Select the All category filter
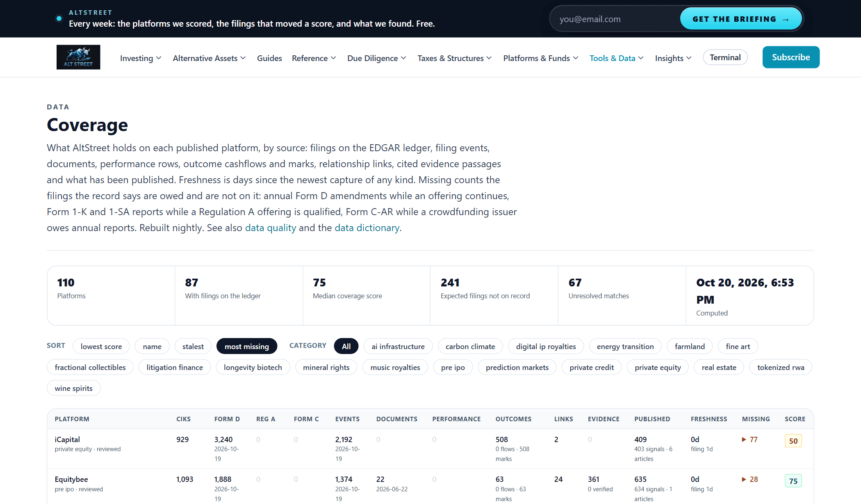The image size is (861, 504). [x=346, y=346]
